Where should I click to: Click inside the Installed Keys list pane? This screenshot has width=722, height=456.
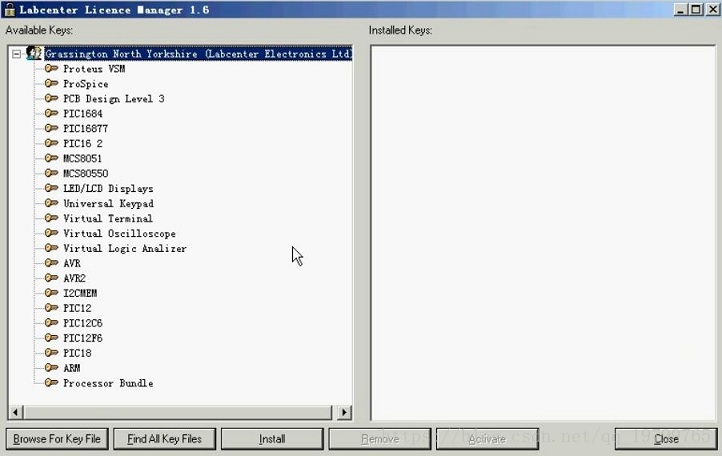[x=543, y=233]
